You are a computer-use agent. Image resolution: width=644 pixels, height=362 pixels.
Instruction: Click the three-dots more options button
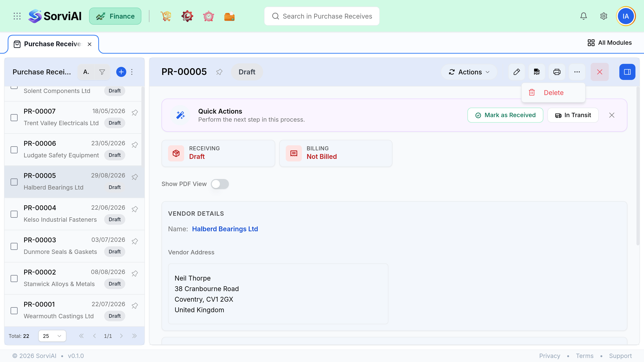[x=577, y=72]
